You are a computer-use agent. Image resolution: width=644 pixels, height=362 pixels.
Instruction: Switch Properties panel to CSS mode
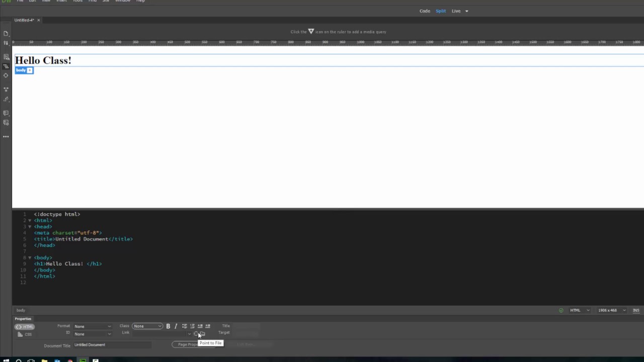(25, 334)
